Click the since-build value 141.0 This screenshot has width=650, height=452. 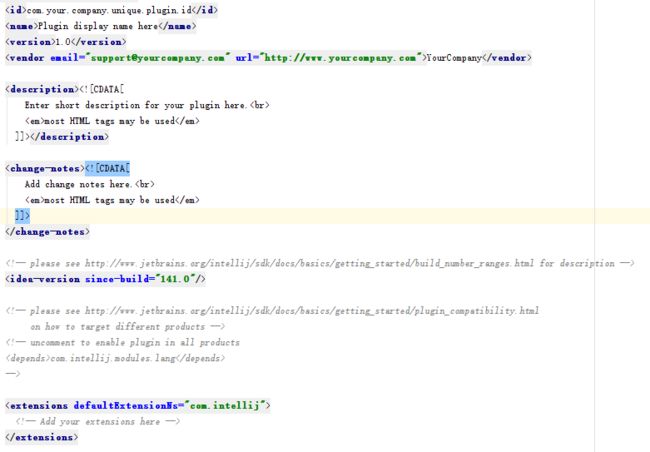pyautogui.click(x=175, y=279)
